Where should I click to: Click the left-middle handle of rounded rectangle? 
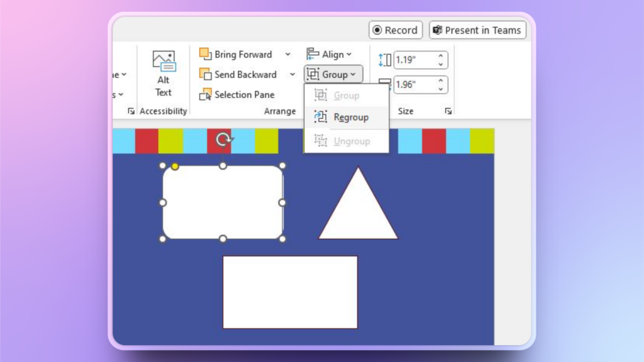coord(163,202)
